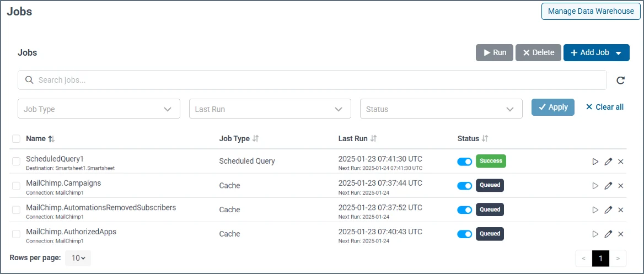Click Queued badge for MailChimp.AuthorizedApps
Image resolution: width=644 pixels, height=274 pixels.
490,234
